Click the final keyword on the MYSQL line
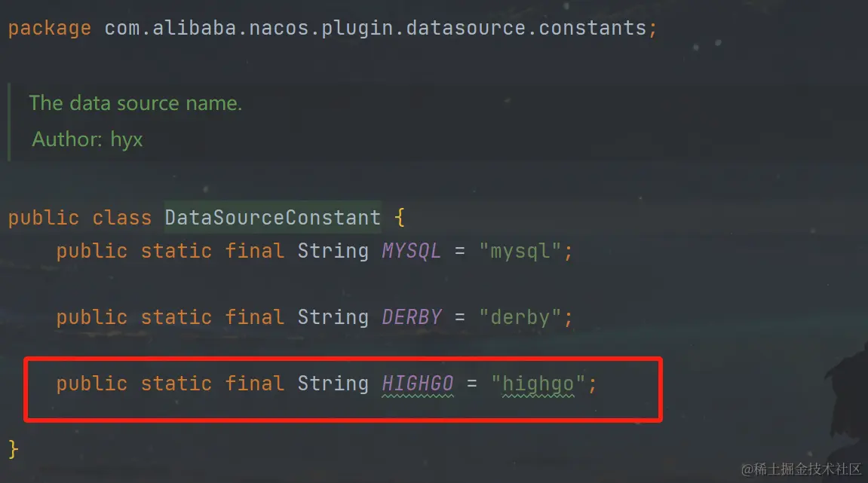Image resolution: width=868 pixels, height=483 pixels. pos(255,251)
